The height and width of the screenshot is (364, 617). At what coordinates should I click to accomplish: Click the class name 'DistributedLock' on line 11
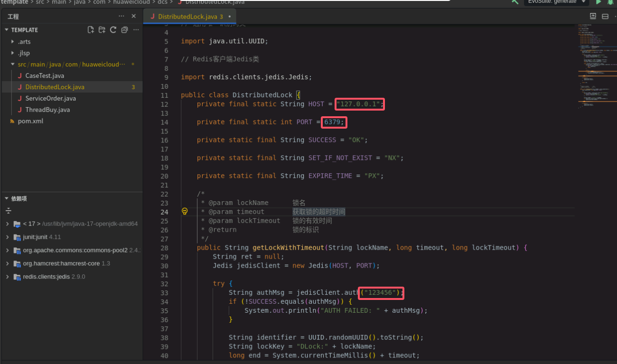[262, 95]
